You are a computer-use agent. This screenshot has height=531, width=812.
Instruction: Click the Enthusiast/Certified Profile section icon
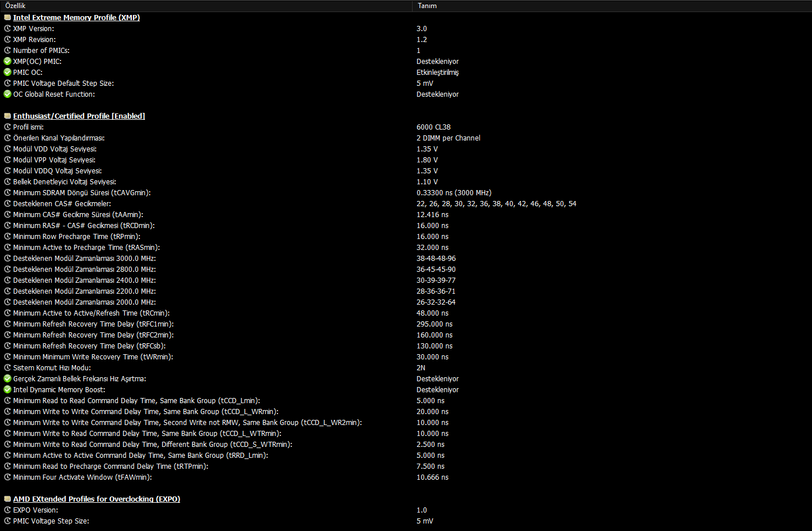pyautogui.click(x=7, y=116)
